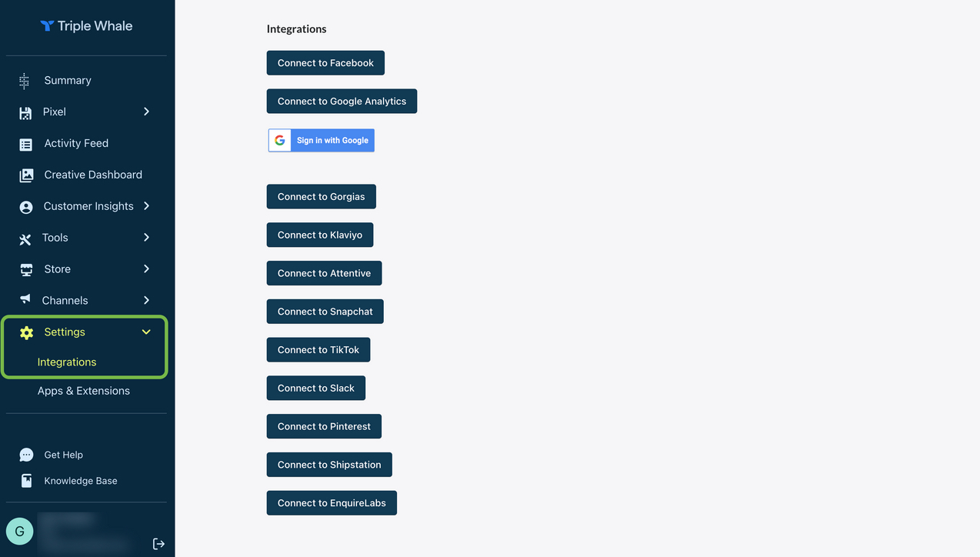The height and width of the screenshot is (557, 980).
Task: Click the Activity Feed list icon
Action: point(26,144)
